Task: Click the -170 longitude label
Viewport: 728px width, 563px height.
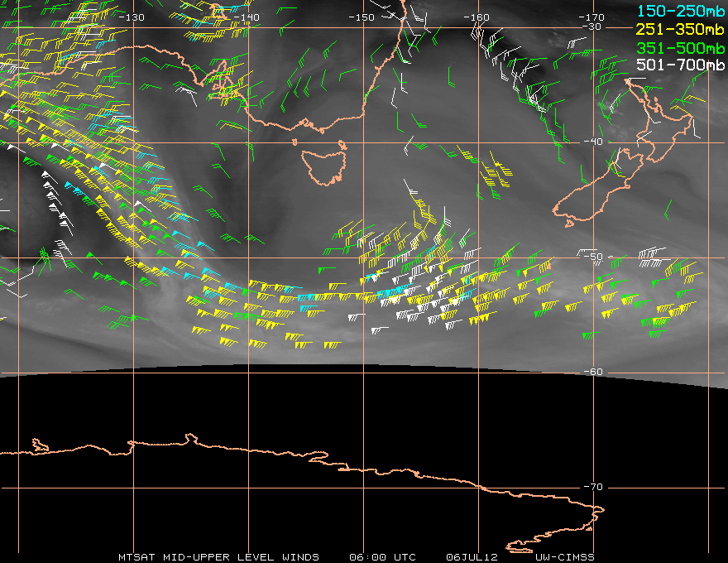Action: pos(591,17)
